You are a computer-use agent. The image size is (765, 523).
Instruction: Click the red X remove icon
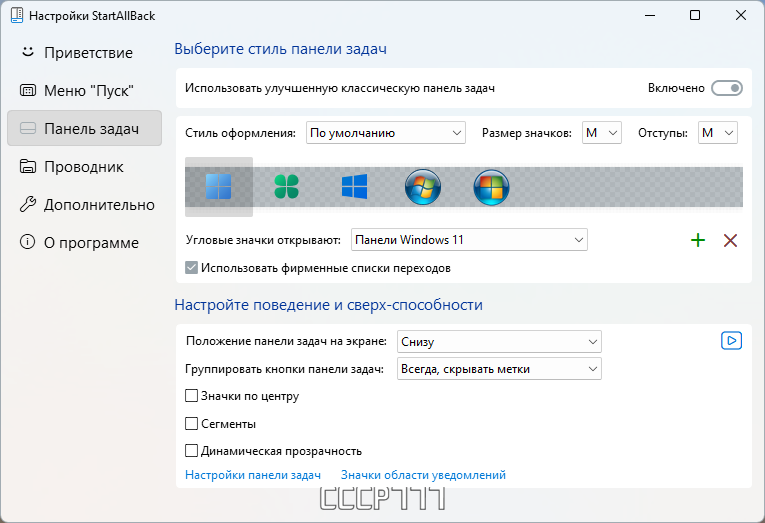click(x=730, y=240)
